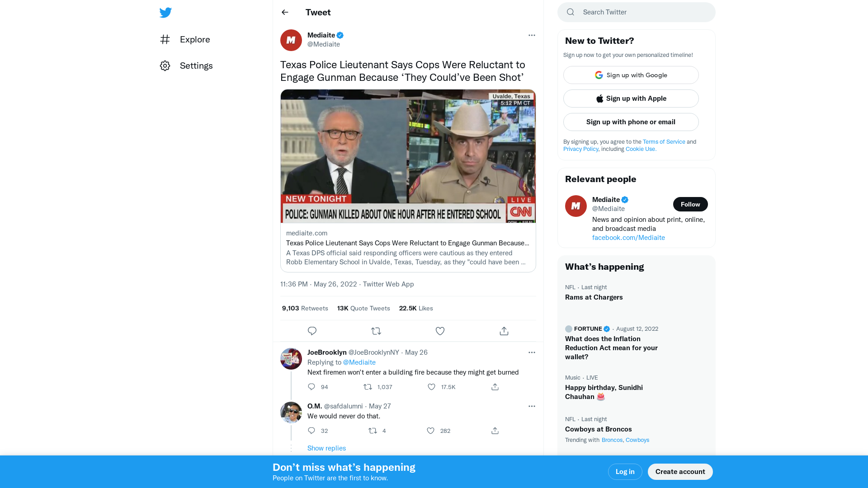
Task: Click O.M.'s profile avatar
Action: [x=291, y=413]
